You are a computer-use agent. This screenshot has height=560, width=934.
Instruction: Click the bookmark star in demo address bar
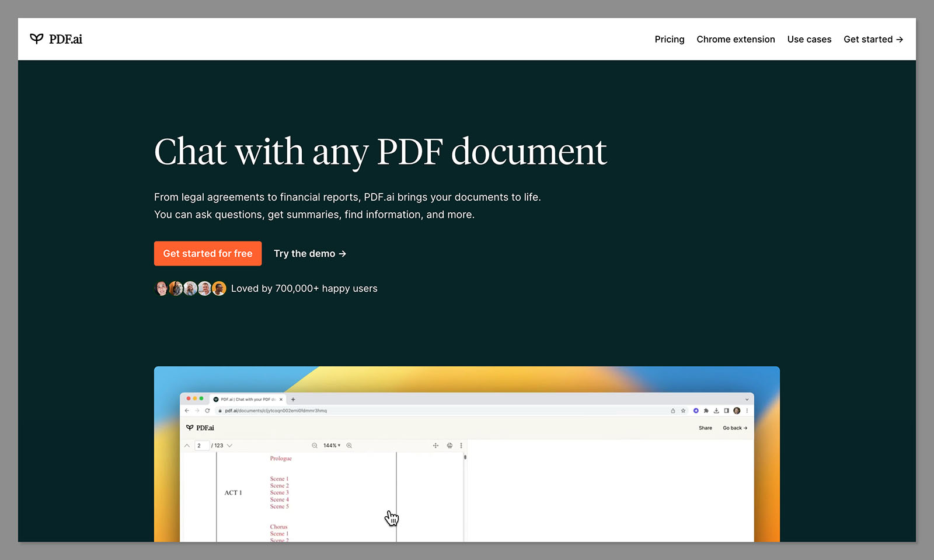pos(683,411)
